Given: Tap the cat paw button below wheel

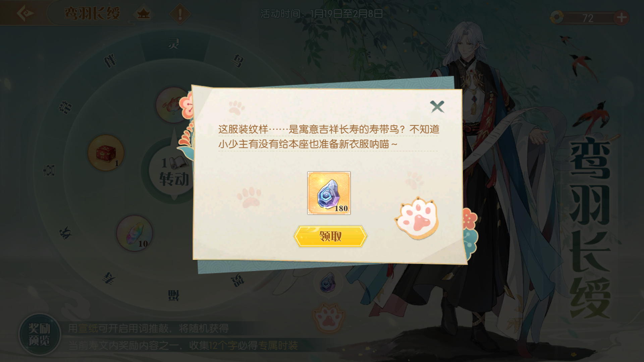Looking at the screenshot, I should pyautogui.click(x=328, y=317).
